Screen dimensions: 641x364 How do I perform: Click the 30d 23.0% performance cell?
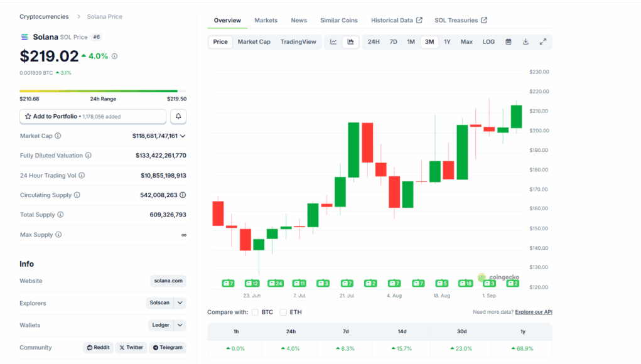tap(462, 349)
